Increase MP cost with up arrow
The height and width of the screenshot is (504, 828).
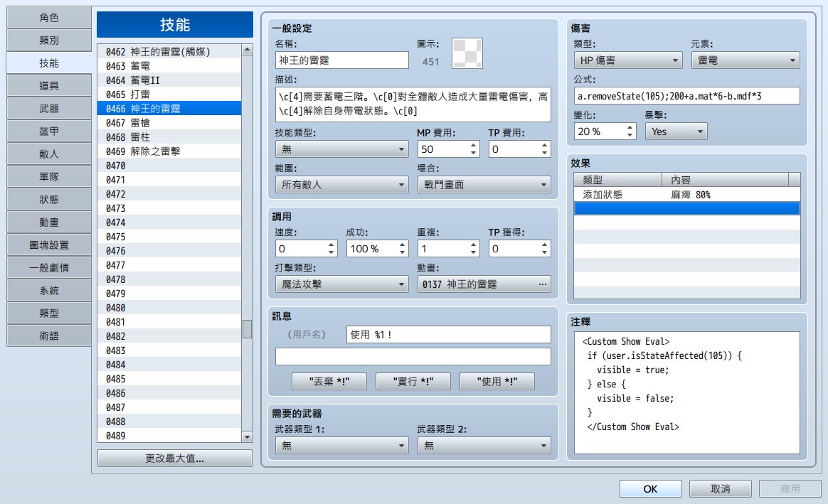[473, 145]
